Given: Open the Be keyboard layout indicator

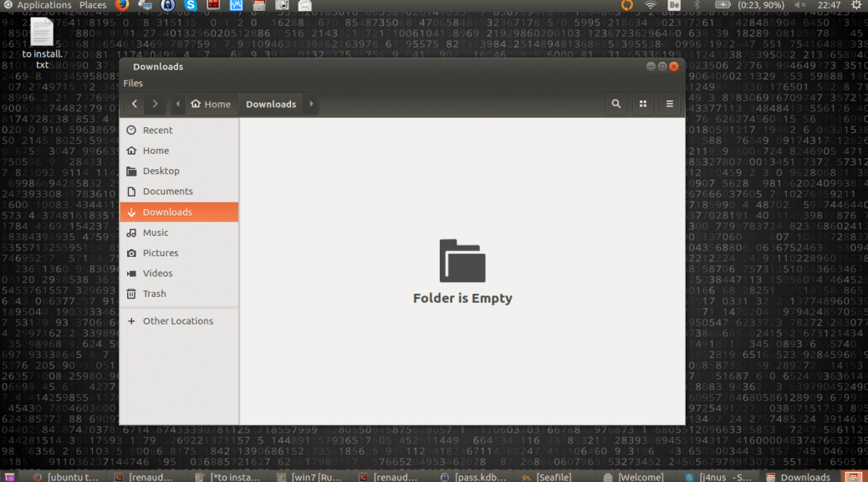Looking at the screenshot, I should [674, 5].
